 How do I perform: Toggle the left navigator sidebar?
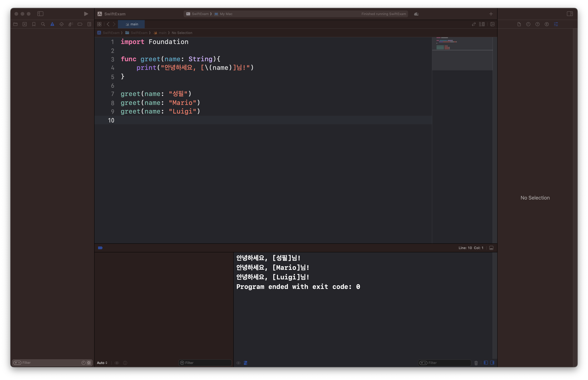(40, 14)
